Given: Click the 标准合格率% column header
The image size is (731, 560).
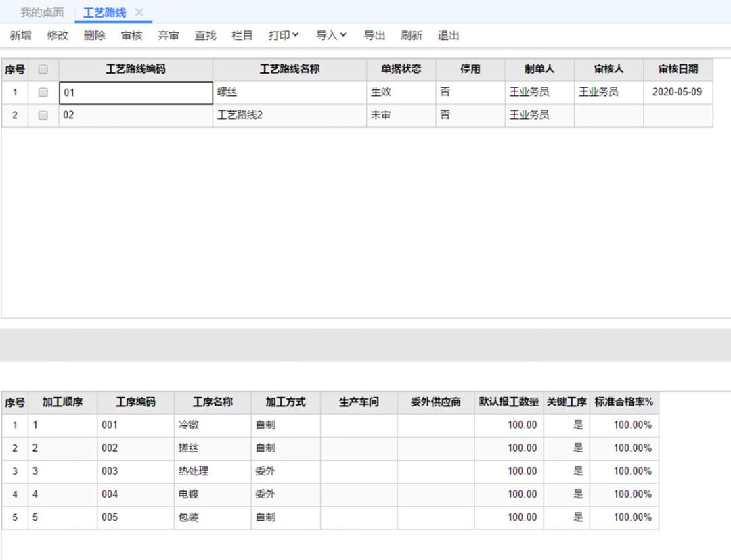Looking at the screenshot, I should [624, 402].
